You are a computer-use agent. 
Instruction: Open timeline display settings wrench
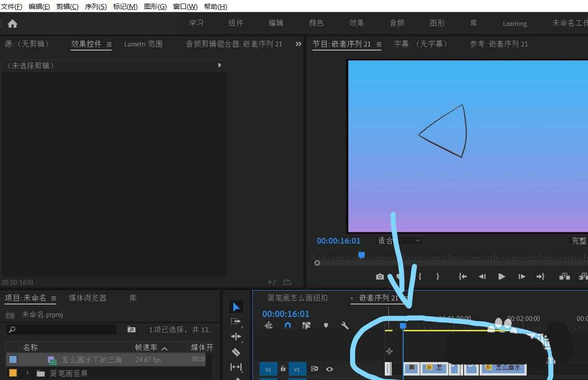345,325
